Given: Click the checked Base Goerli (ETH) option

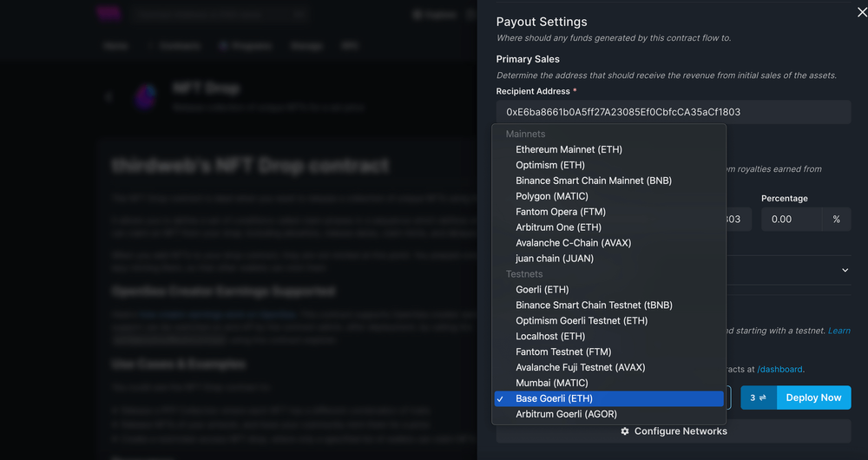Looking at the screenshot, I should (554, 398).
